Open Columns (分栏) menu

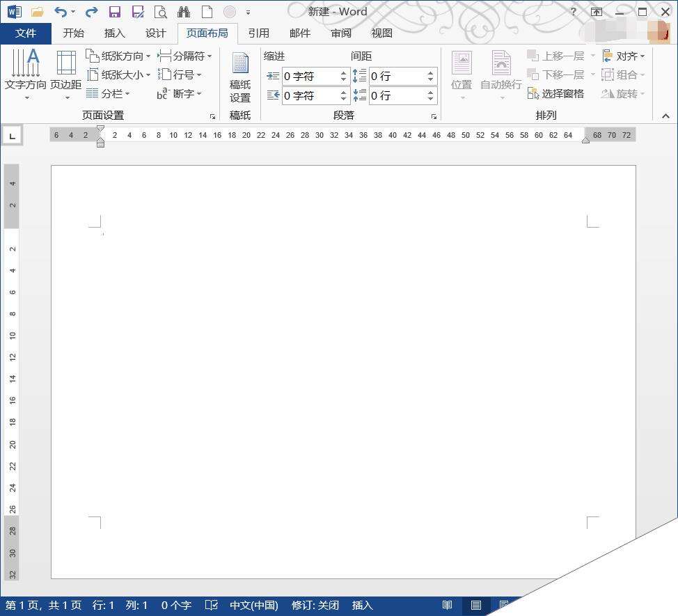coord(108,93)
